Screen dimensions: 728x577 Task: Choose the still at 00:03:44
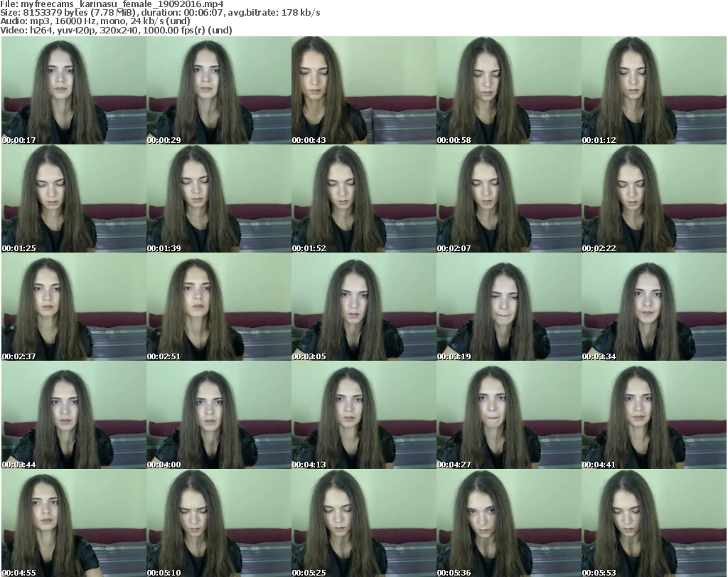[74, 415]
